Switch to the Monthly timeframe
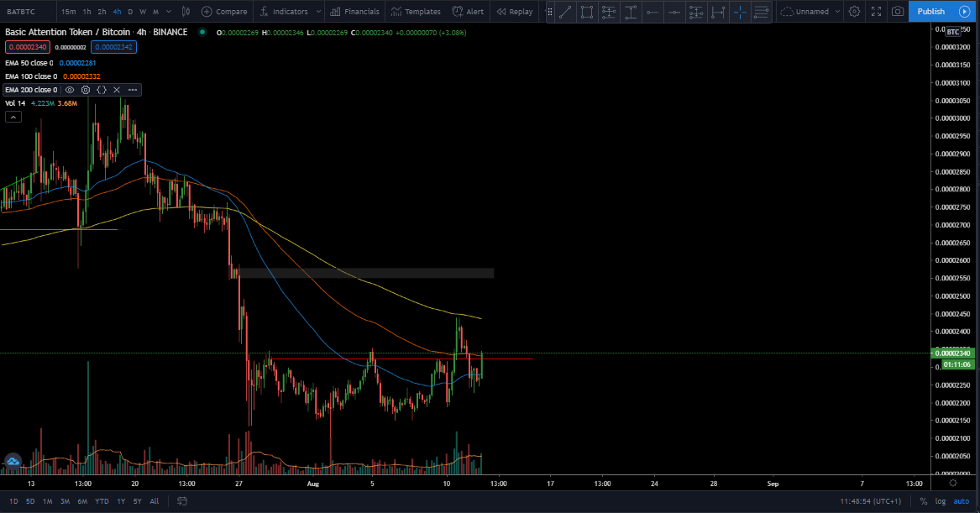Viewport: 980px width, 513px height. (x=155, y=11)
